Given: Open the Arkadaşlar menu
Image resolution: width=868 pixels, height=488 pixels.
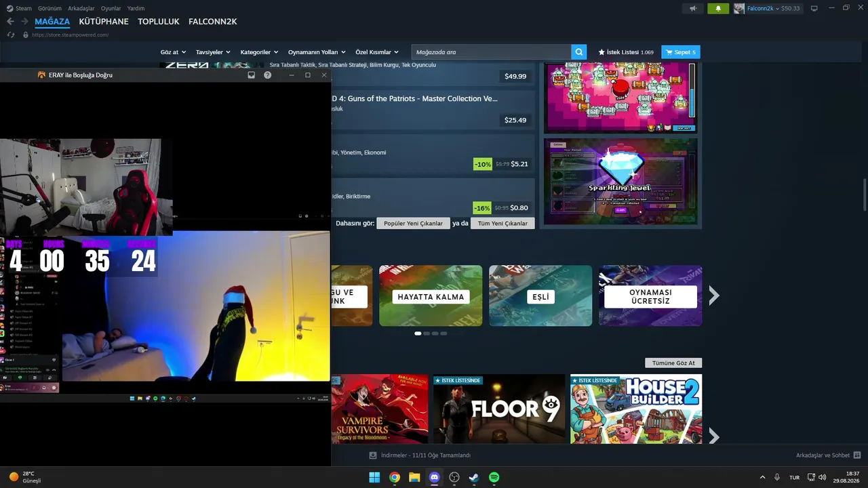Looking at the screenshot, I should [81, 8].
